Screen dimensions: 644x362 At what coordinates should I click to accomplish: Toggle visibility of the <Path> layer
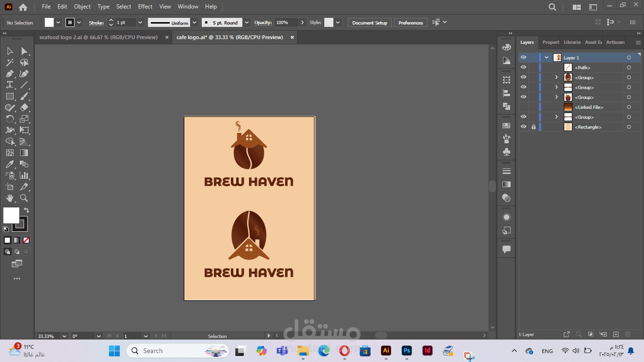coord(523,67)
